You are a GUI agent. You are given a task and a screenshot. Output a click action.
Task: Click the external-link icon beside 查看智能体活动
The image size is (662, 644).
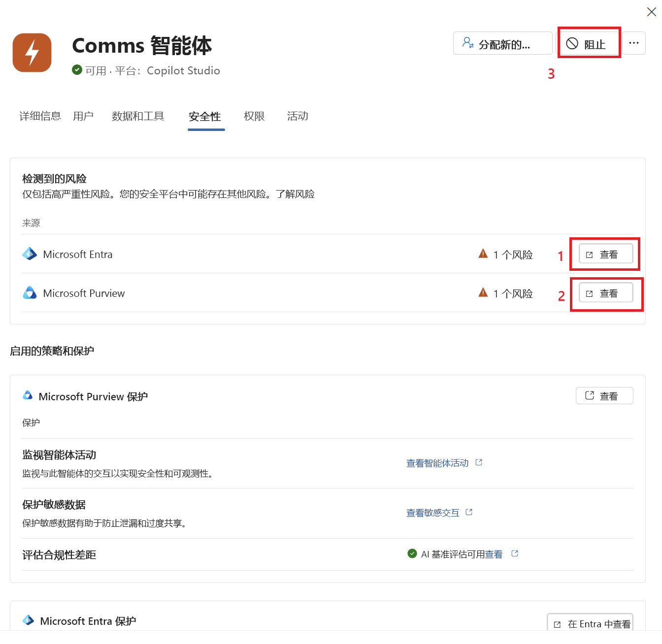click(479, 462)
